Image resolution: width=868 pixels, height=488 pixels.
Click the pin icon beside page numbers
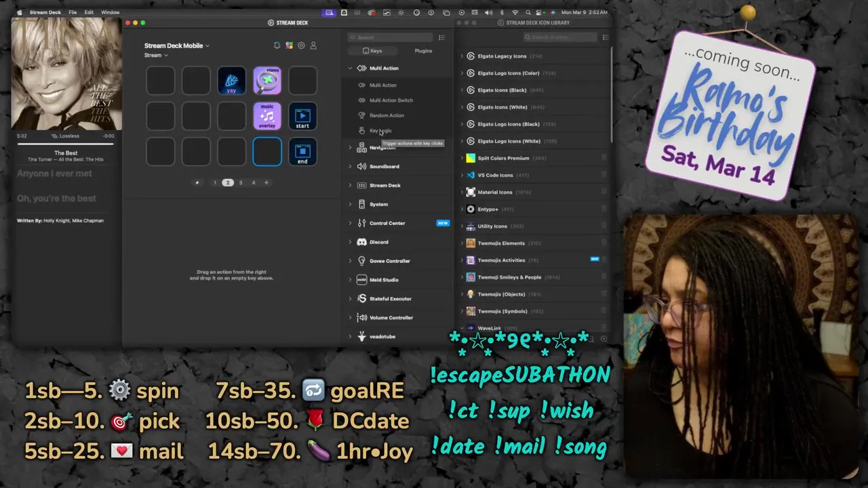197,182
